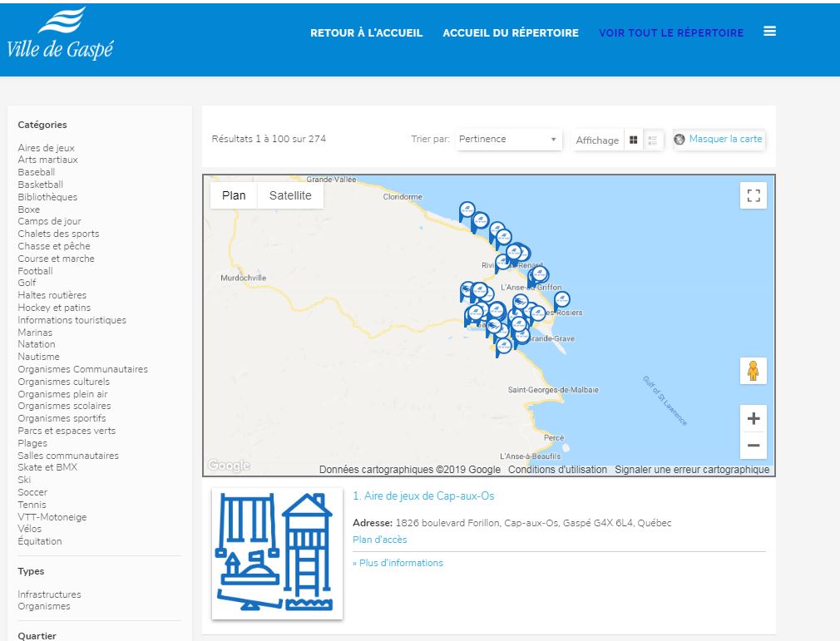This screenshot has height=641, width=840.
Task: Switch map to Satellite view
Action: pyautogui.click(x=290, y=195)
